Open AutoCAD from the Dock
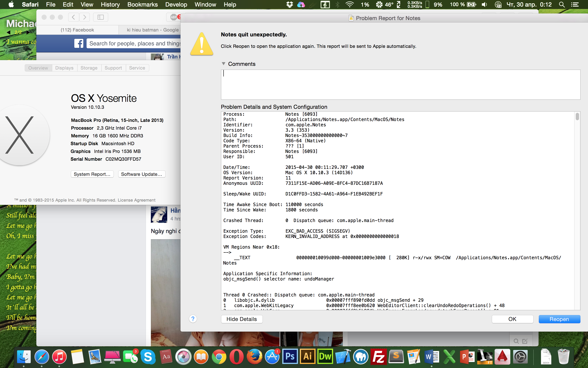 (x=502, y=357)
